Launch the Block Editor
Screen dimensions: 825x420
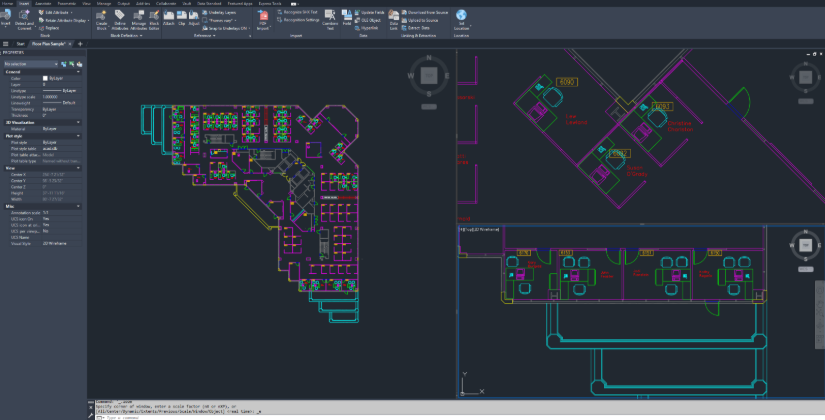pos(154,19)
